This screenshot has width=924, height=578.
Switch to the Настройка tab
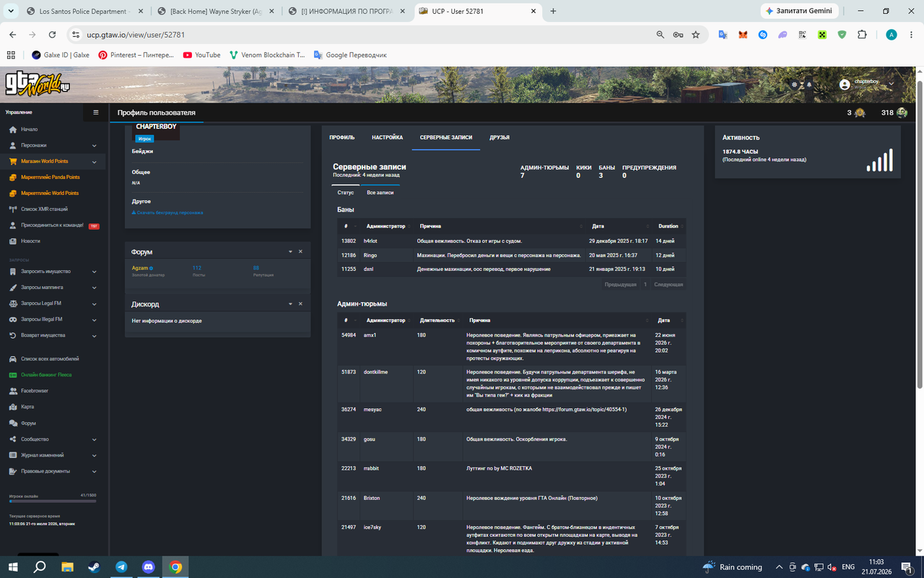[388, 137]
